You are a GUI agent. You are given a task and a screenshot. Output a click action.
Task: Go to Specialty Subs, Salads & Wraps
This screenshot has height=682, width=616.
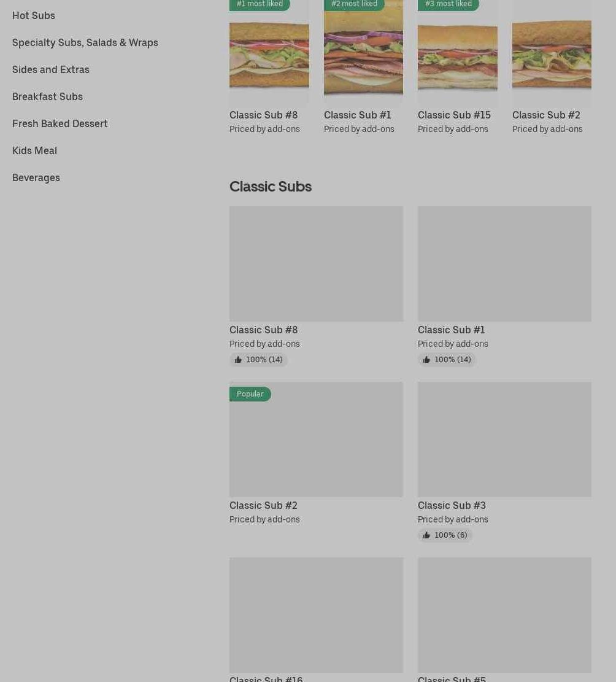(x=85, y=42)
